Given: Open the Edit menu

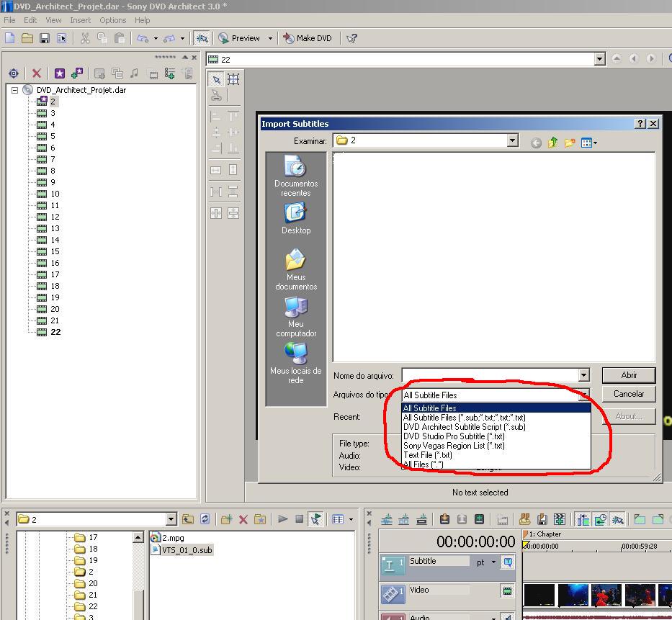Looking at the screenshot, I should 30,20.
